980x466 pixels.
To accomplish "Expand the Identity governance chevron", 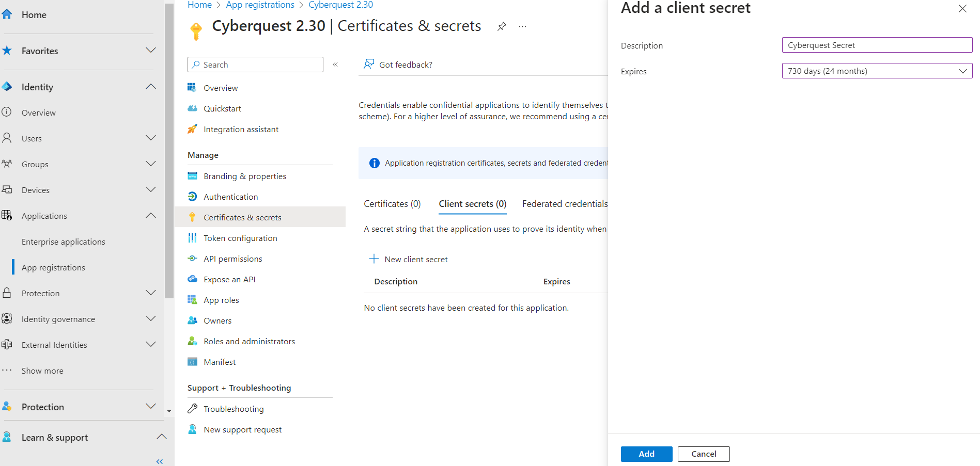I will click(x=151, y=318).
